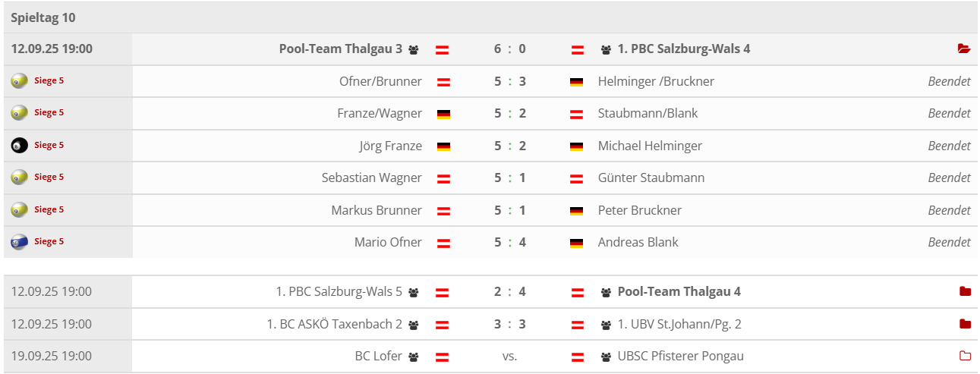Select the yellow ball icon beside Ofner/Brunner
This screenshot has height=374, width=980.
coord(20,80)
